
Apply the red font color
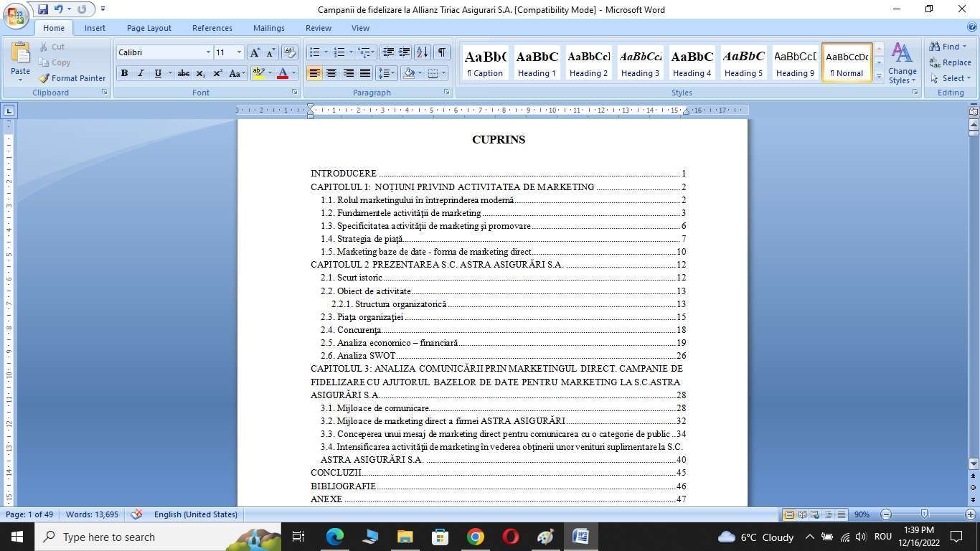point(283,73)
